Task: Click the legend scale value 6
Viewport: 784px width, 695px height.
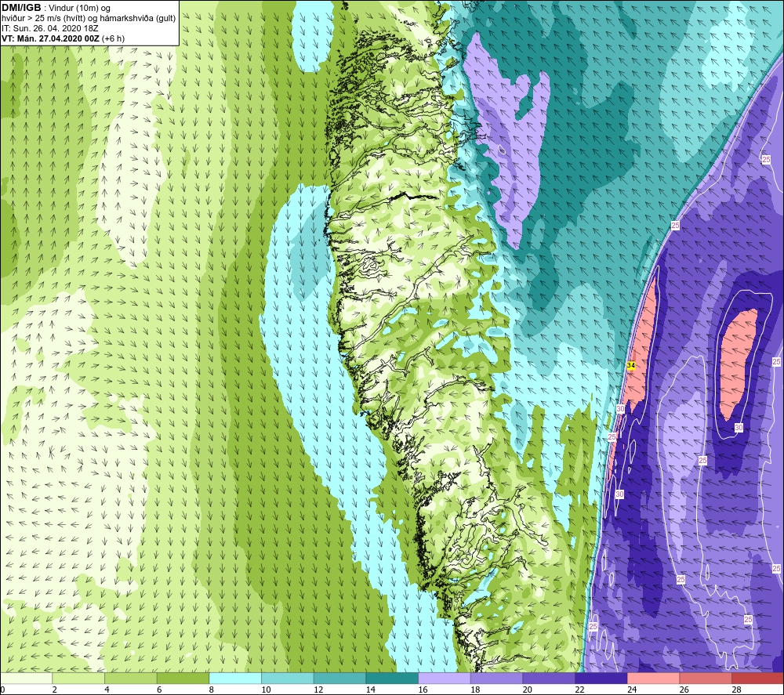Action: click(159, 690)
